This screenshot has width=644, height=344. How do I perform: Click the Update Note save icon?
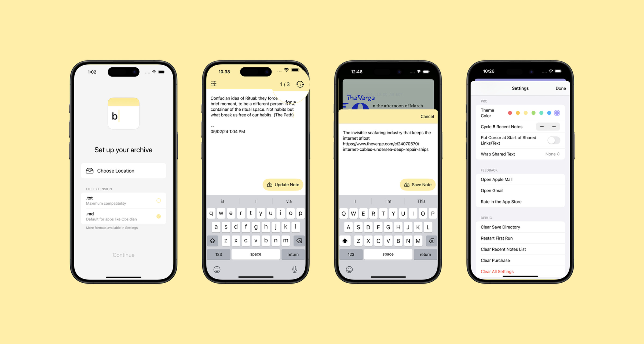pos(270,184)
